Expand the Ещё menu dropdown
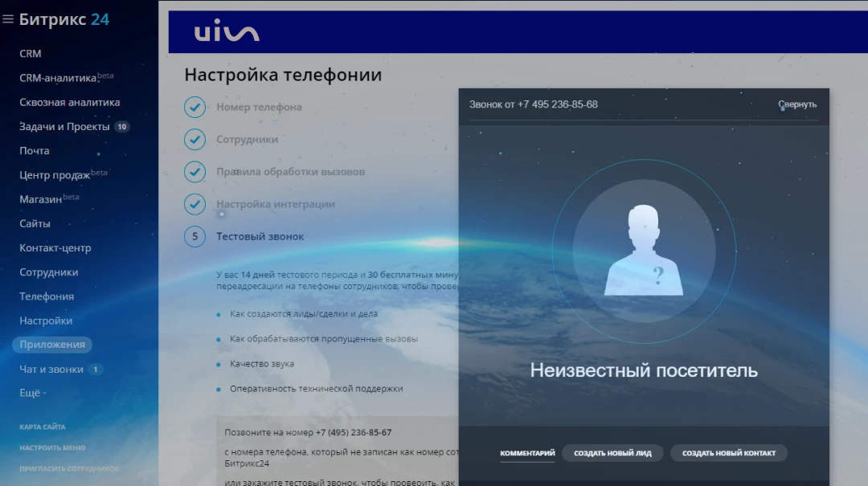 tap(33, 393)
